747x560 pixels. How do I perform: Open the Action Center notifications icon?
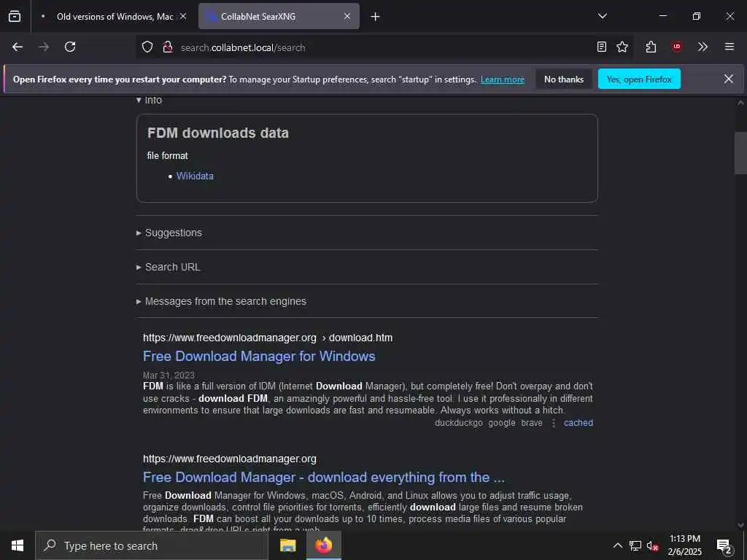[x=724, y=545]
